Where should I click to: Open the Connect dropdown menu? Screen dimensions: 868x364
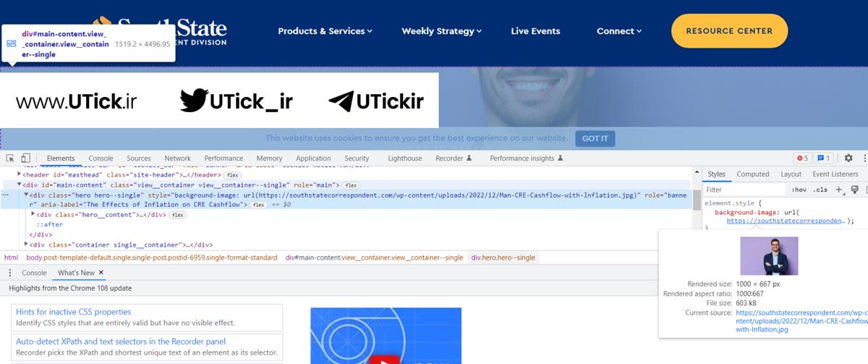click(x=618, y=31)
